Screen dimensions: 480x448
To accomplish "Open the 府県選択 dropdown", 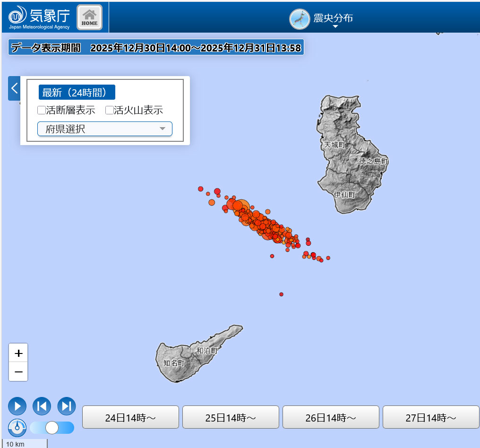I will click(x=105, y=129).
